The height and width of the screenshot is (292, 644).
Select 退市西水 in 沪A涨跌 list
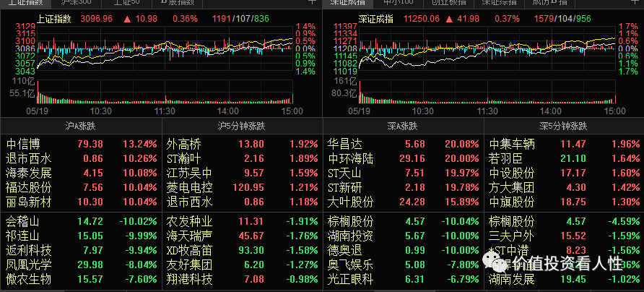(81, 158)
